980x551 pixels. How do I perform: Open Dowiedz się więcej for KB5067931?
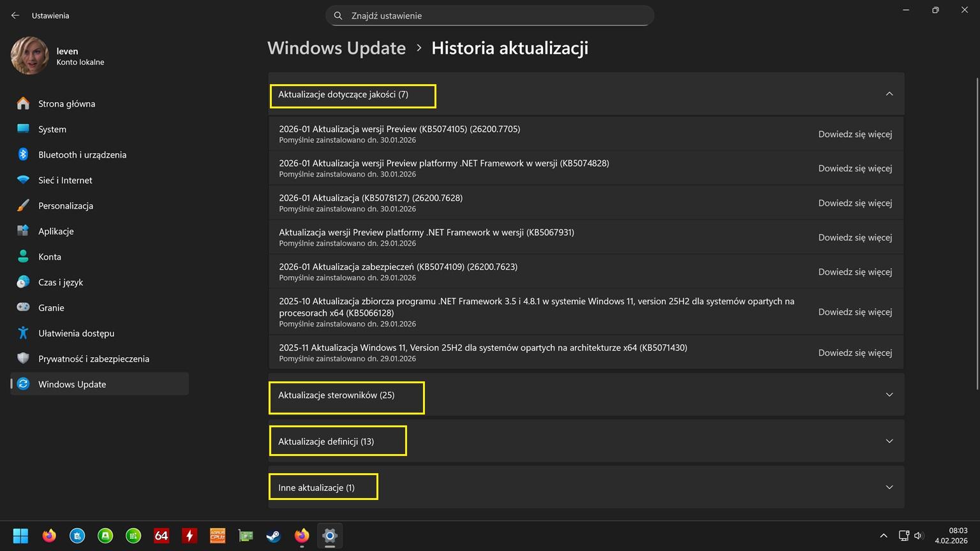(x=855, y=237)
